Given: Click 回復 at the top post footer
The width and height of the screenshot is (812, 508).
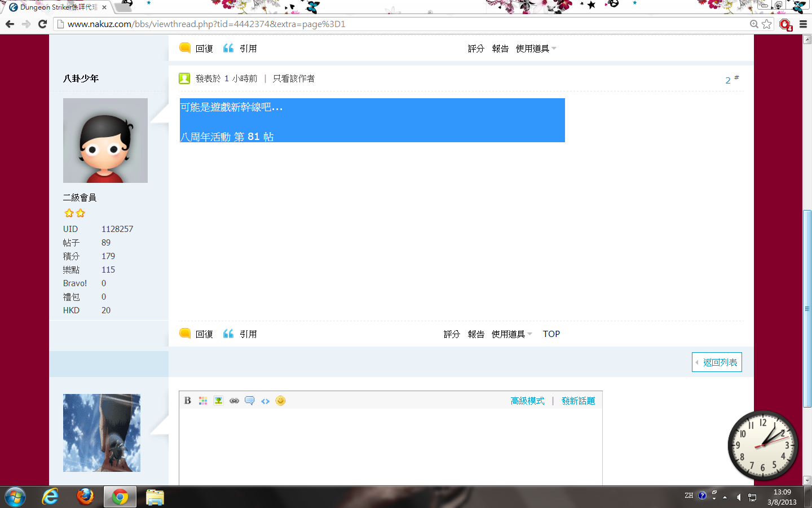Looking at the screenshot, I should [204, 49].
